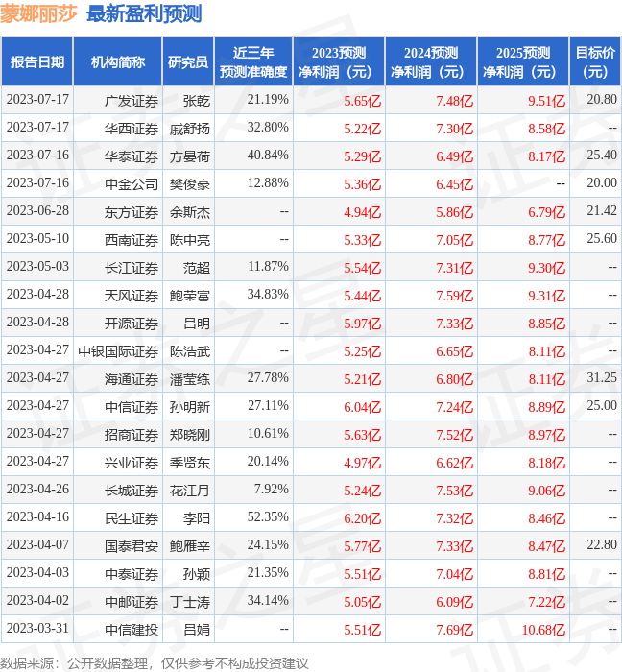Screen dimensions: 622x672
Task: Click researcher name 陈中亮
Action: (190, 240)
